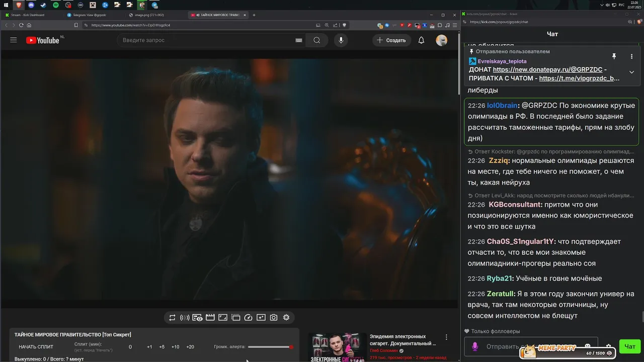Open a new browser tab
The height and width of the screenshot is (362, 644).
pyautogui.click(x=254, y=15)
